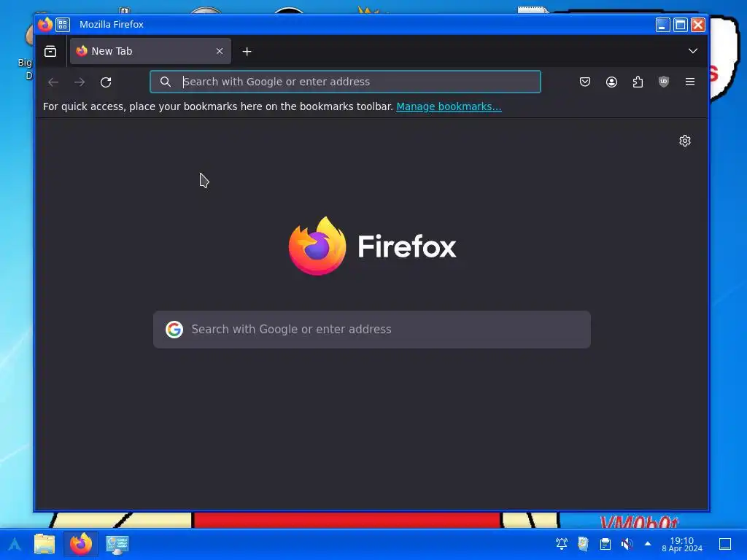This screenshot has width=747, height=560.
Task: Open the Save to Pocket button
Action: 585,82
